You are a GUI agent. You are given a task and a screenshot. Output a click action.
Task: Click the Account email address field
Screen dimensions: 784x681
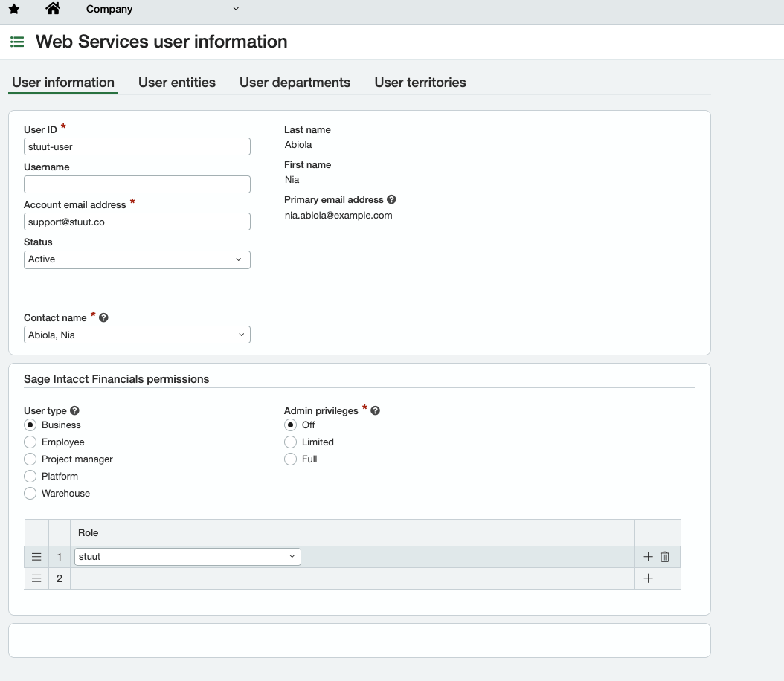pos(137,222)
